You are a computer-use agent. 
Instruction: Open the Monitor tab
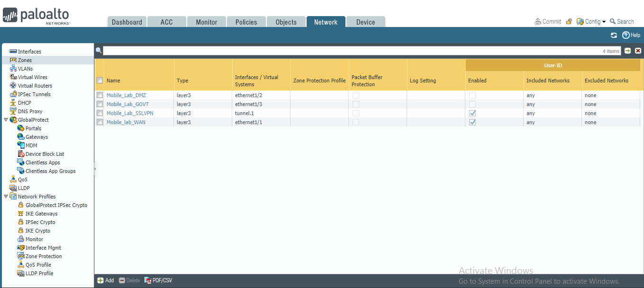pyautogui.click(x=206, y=21)
